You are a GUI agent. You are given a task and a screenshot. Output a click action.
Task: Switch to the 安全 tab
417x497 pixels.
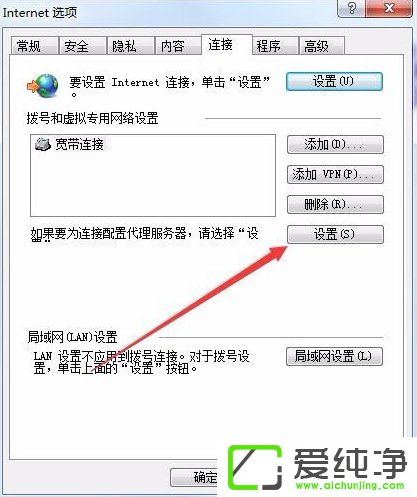point(82,46)
